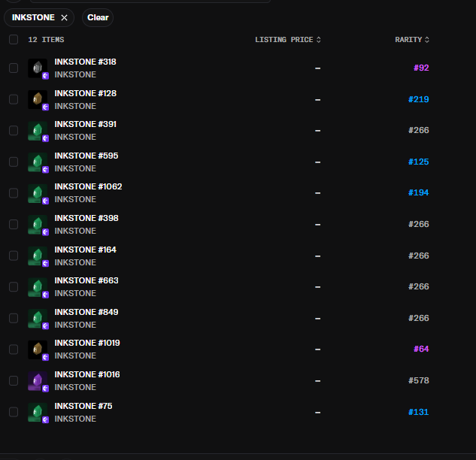Click the #131 rarity rank
476x460 pixels.
point(418,412)
